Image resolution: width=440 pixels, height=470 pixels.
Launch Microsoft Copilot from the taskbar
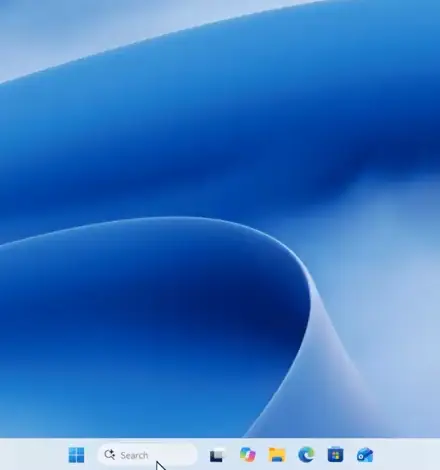(247, 455)
